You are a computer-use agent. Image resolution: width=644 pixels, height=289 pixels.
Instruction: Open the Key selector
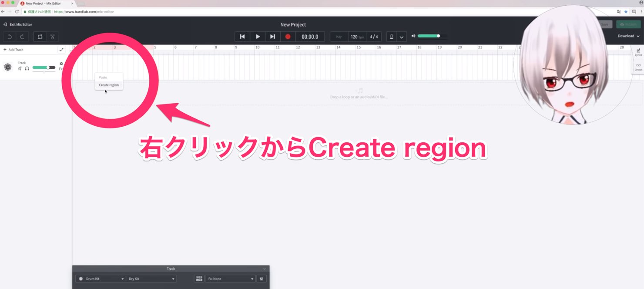(339, 37)
